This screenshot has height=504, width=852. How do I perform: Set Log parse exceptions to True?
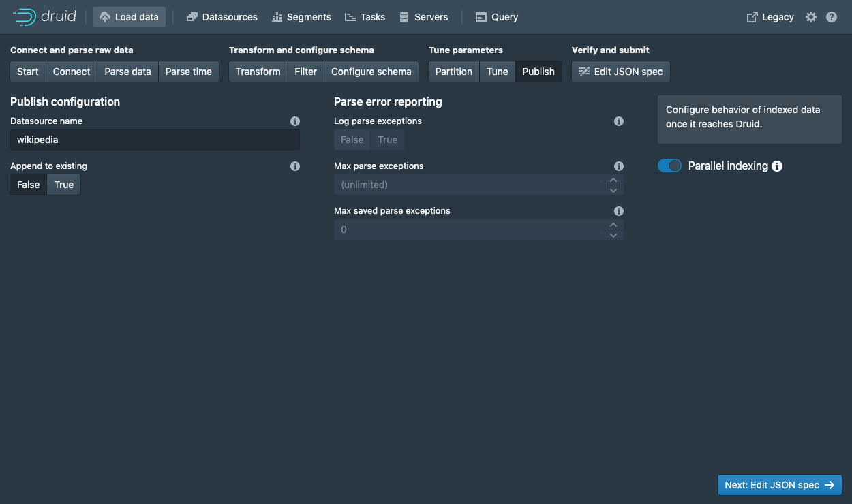tap(388, 140)
